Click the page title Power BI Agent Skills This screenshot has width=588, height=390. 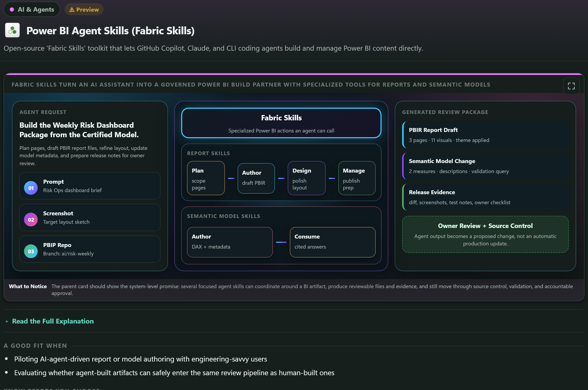pos(110,31)
